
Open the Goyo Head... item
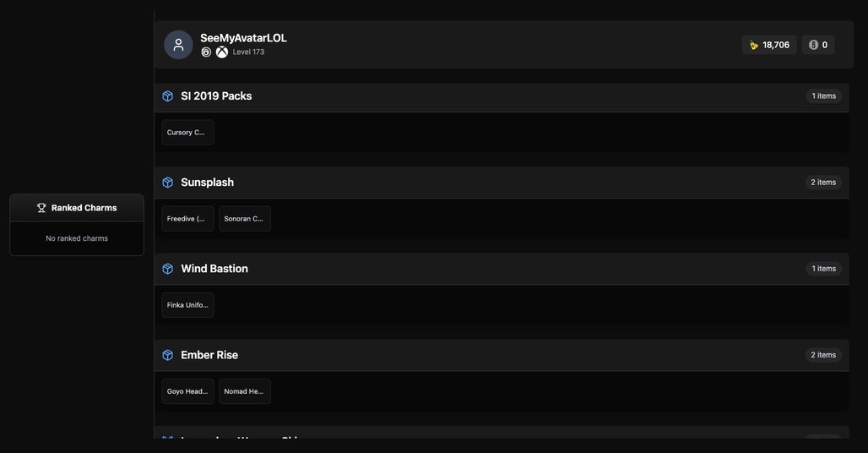(x=187, y=391)
